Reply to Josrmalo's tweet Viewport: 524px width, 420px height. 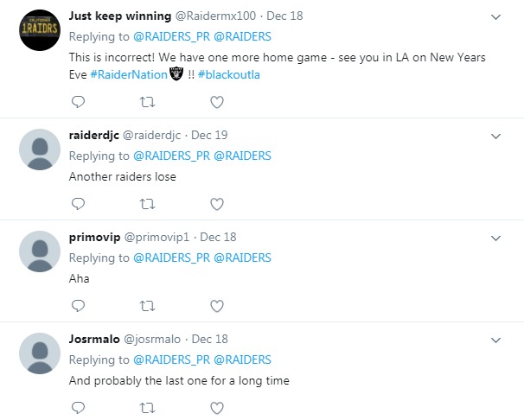pos(78,406)
